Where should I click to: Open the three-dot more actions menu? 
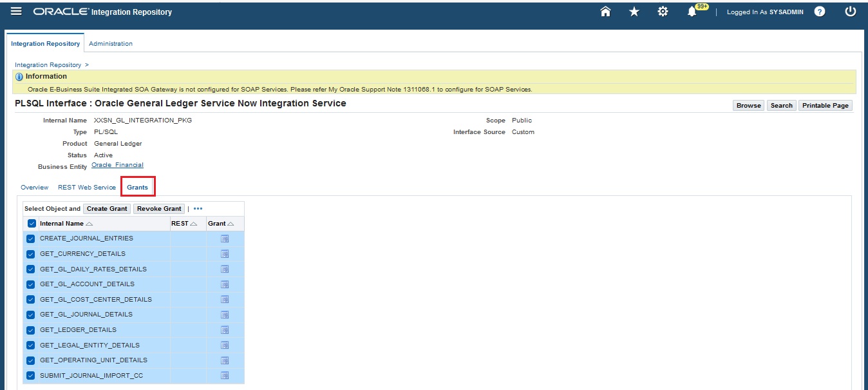(x=198, y=209)
